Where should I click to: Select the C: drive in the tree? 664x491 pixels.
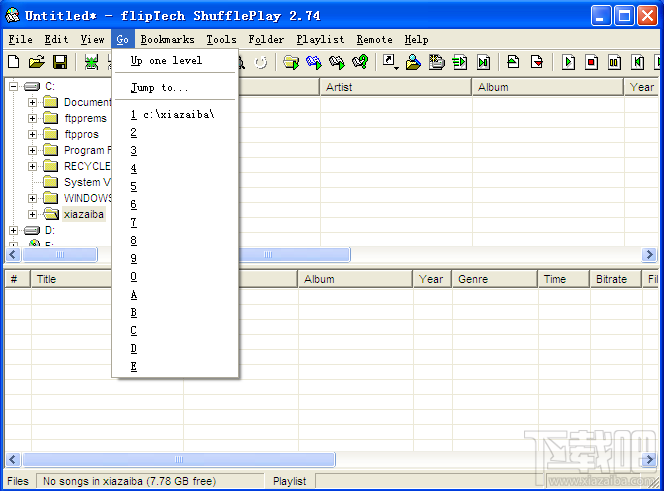point(50,86)
